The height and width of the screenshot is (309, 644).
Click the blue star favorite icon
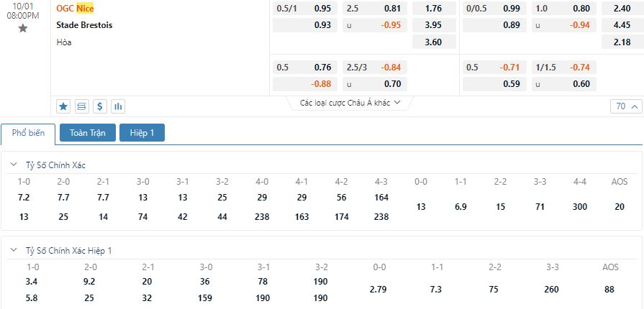coord(63,106)
